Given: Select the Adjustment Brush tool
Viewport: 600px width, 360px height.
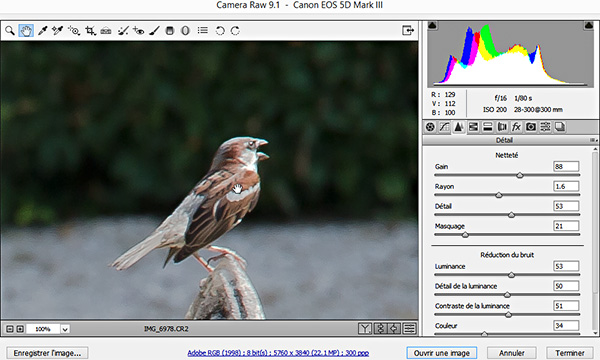Looking at the screenshot, I should pyautogui.click(x=154, y=31).
